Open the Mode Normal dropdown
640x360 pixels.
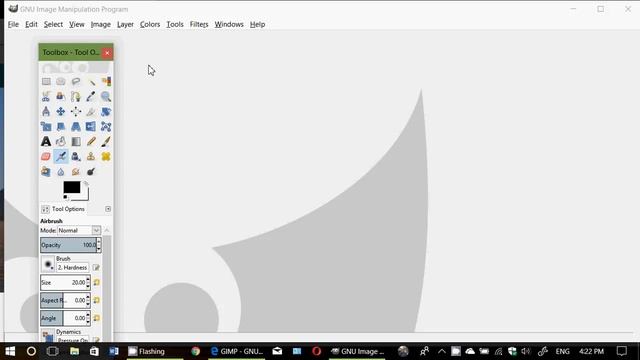tap(79, 231)
